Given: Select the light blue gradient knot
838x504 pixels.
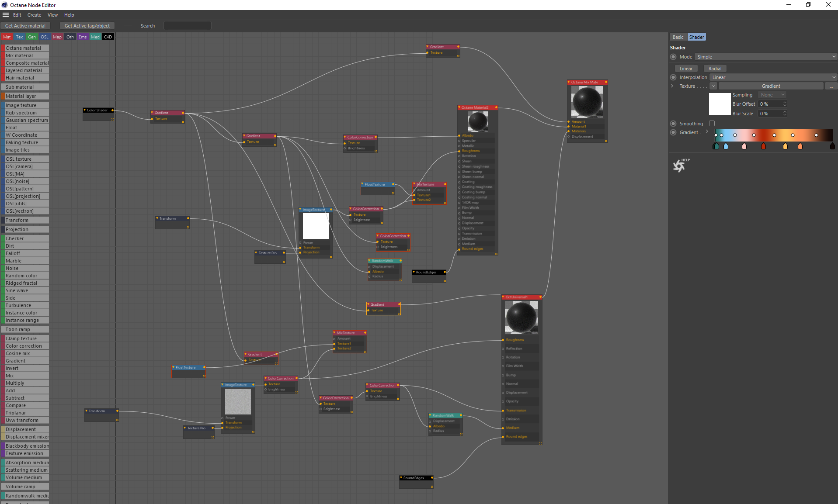Looking at the screenshot, I should click(726, 146).
